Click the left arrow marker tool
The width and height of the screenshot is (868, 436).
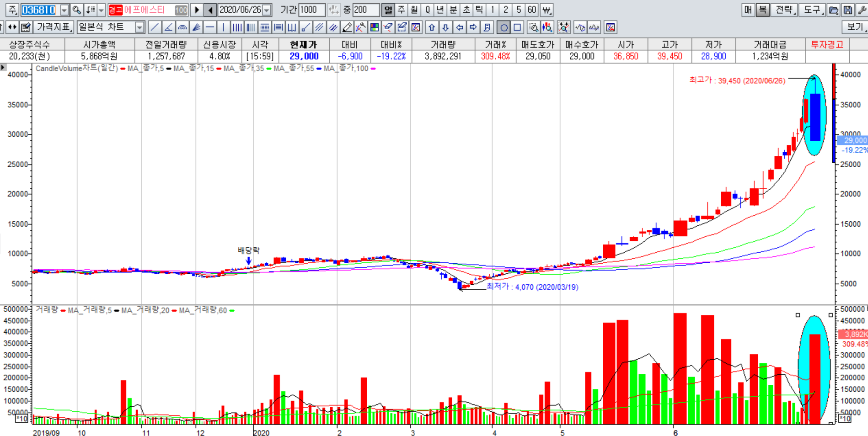click(x=459, y=27)
